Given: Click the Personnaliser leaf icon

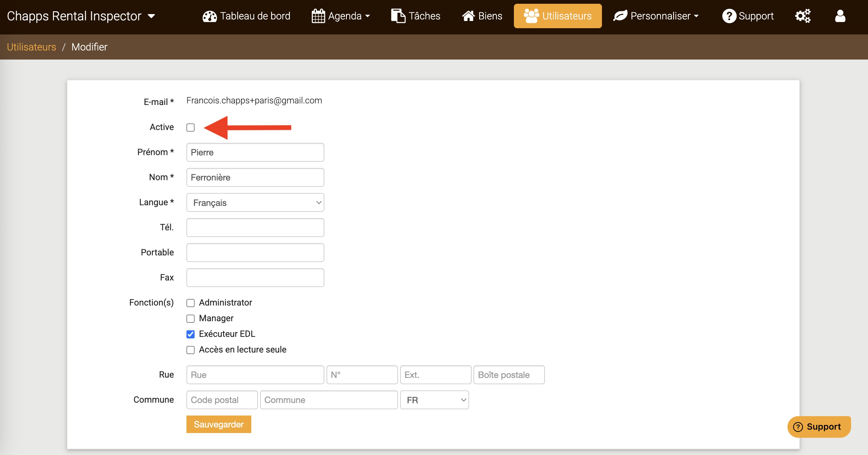Looking at the screenshot, I should point(620,16).
